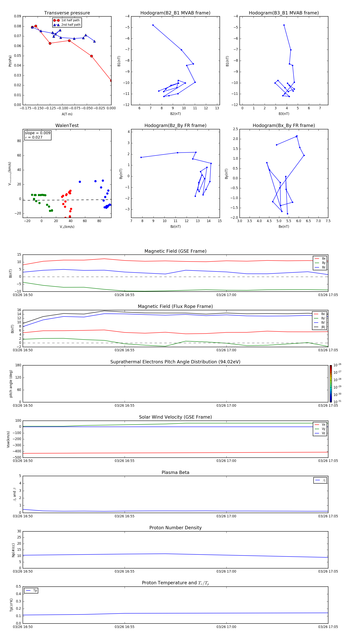Click the "Hodogram(B3_B1 MVAB frame)" title
The height and width of the screenshot is (644, 351).
[x=284, y=13]
